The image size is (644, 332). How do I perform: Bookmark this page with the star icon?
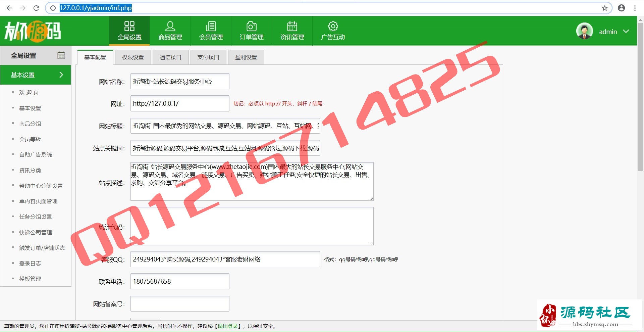604,8
